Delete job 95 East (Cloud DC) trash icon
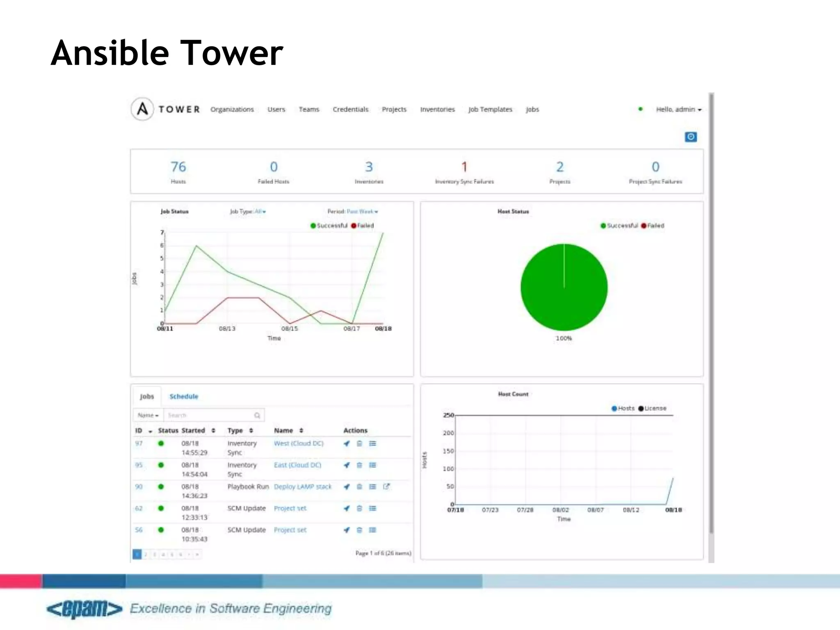 (359, 465)
